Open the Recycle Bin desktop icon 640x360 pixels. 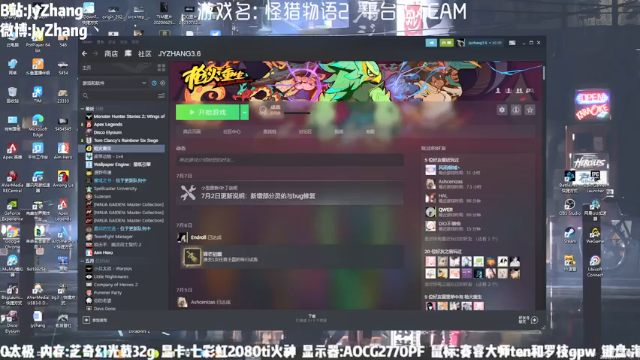click(12, 95)
